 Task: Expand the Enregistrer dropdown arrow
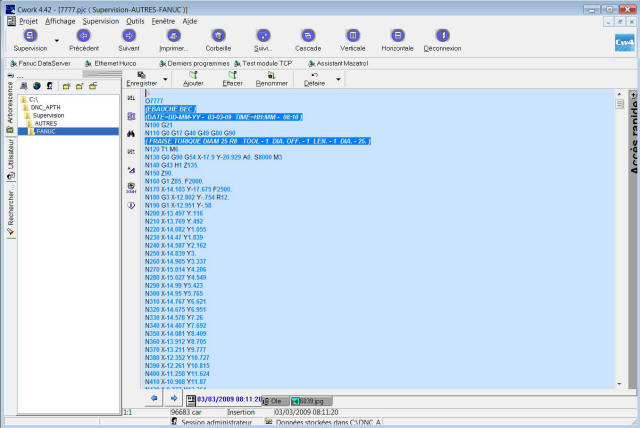(x=164, y=78)
